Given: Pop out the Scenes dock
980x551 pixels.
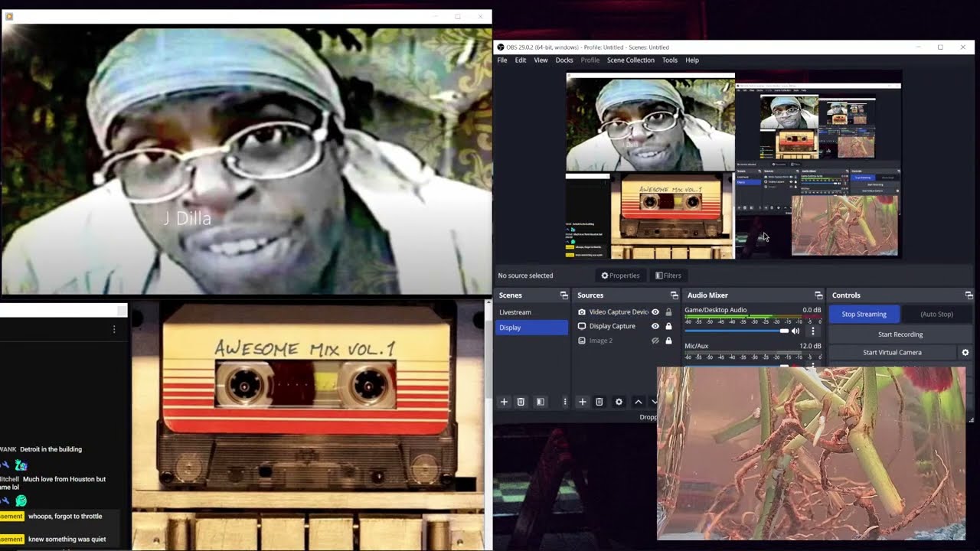Looking at the screenshot, I should pyautogui.click(x=564, y=295).
